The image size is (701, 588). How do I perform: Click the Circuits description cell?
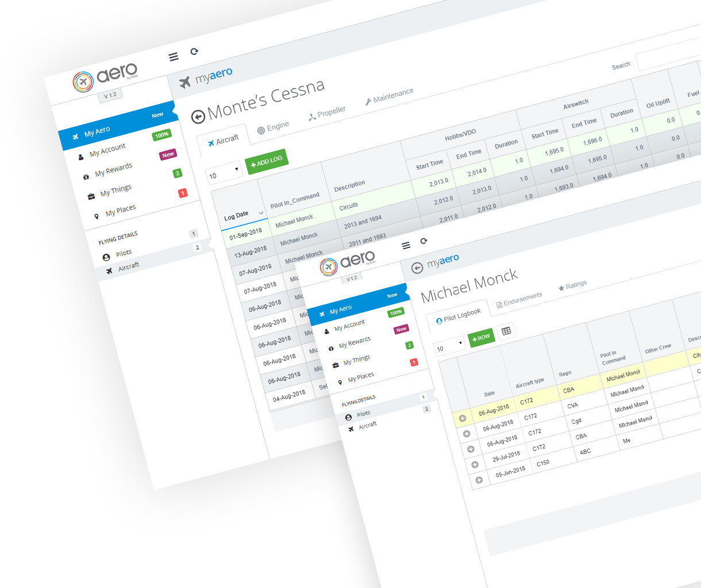coord(349,206)
